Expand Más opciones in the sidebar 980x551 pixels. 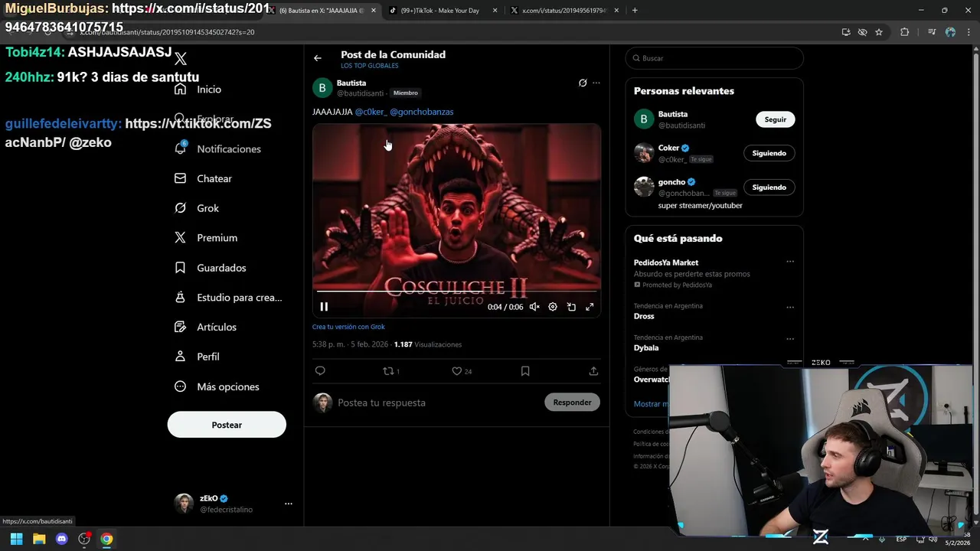(x=217, y=386)
